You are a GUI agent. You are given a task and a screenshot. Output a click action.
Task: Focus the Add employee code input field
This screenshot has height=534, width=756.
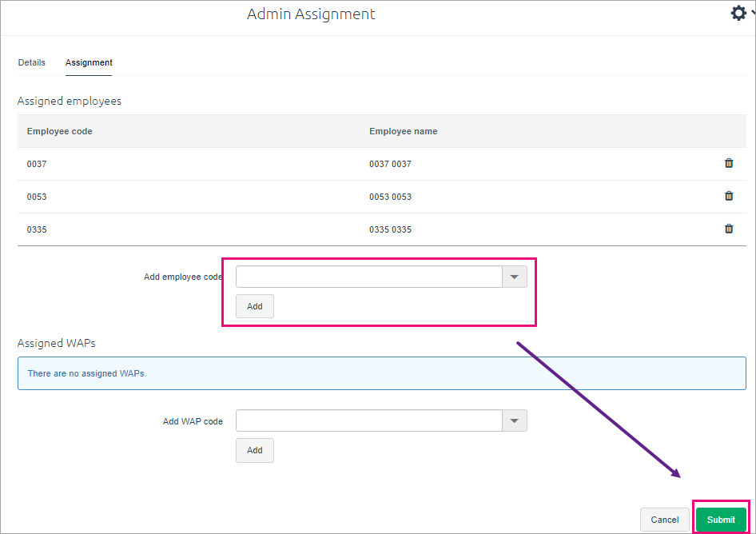click(x=369, y=277)
